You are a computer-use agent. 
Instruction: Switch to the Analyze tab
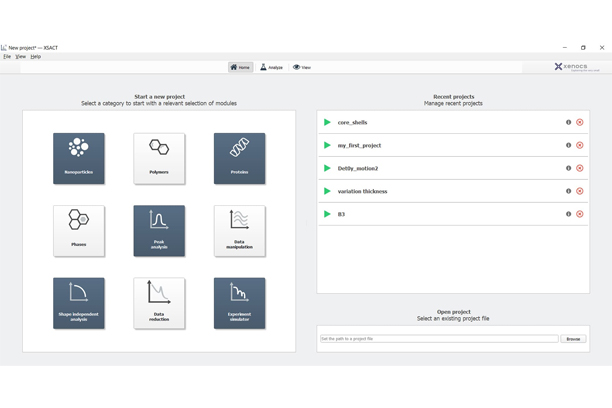pos(271,67)
